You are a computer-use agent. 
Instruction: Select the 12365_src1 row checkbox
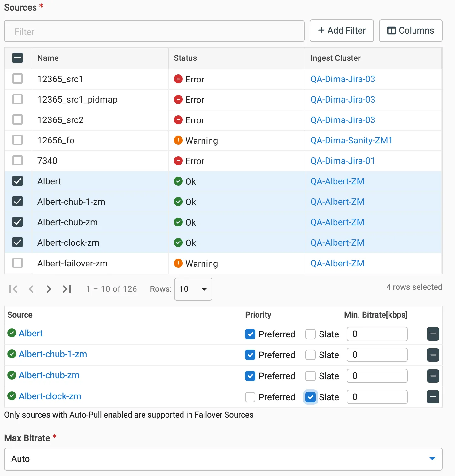[18, 79]
